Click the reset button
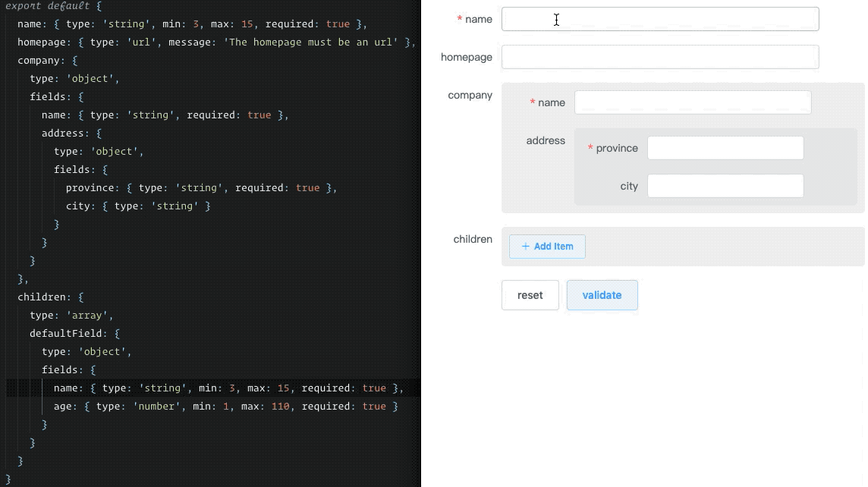868x487 pixels. [530, 294]
